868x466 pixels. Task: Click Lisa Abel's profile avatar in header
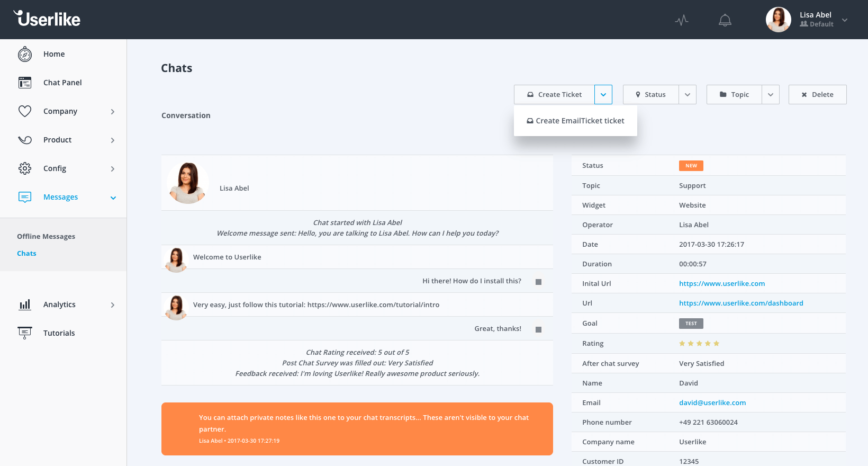[x=779, y=20]
